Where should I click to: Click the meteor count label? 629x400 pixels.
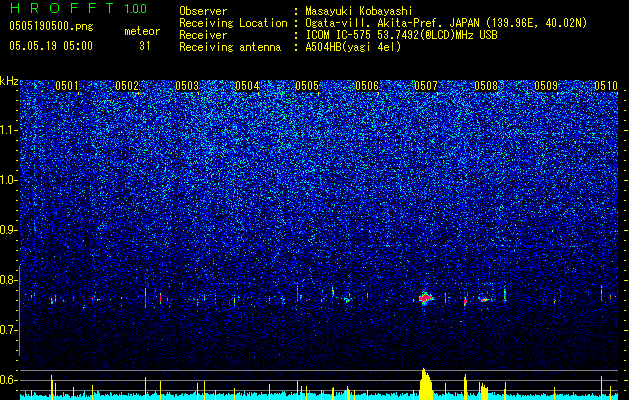click(x=142, y=31)
